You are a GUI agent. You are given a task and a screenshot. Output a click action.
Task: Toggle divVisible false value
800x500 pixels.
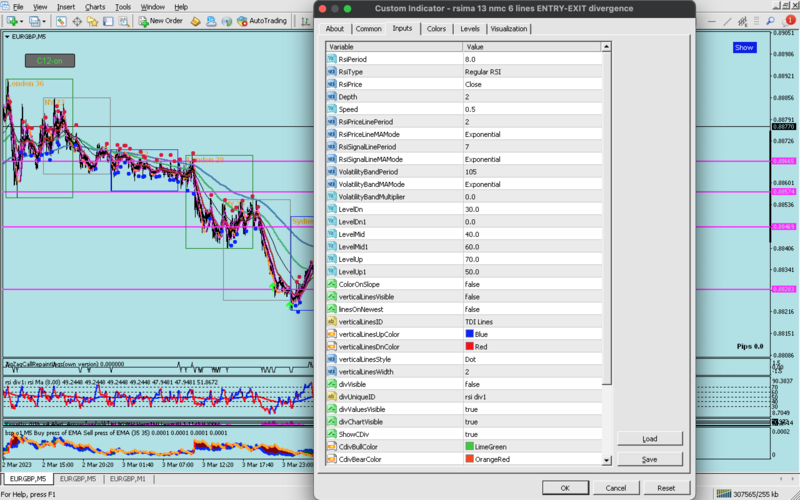click(x=472, y=384)
